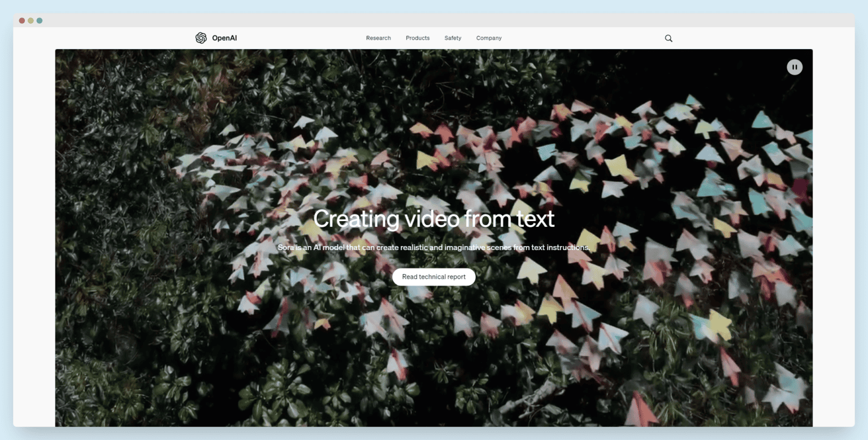Open the Research navigation menu
Viewport: 868px width, 440px height.
tap(378, 38)
